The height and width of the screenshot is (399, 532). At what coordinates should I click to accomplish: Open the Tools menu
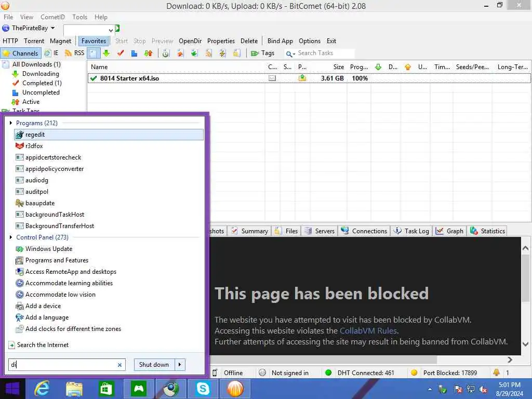tap(79, 17)
